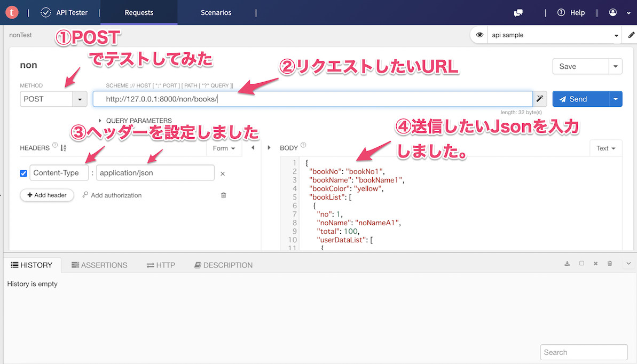The width and height of the screenshot is (637, 364).
Task: Open the ASSERTIONS tab
Action: [x=99, y=265]
